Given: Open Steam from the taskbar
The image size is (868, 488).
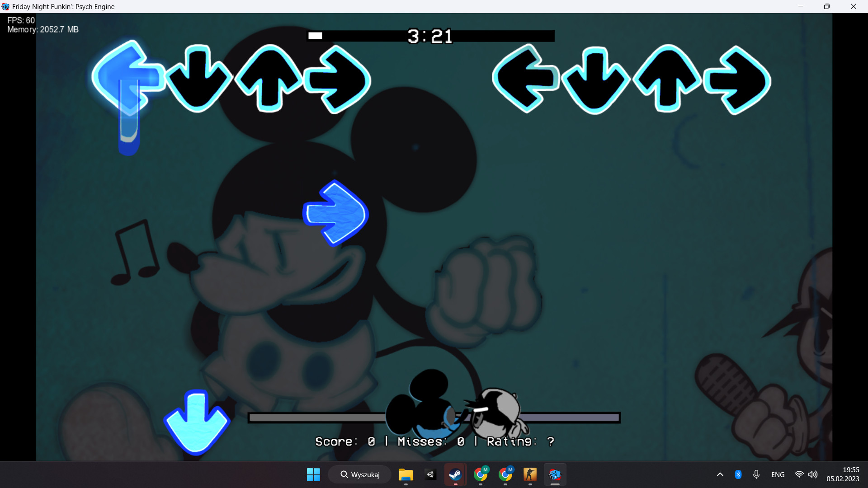Looking at the screenshot, I should (455, 474).
